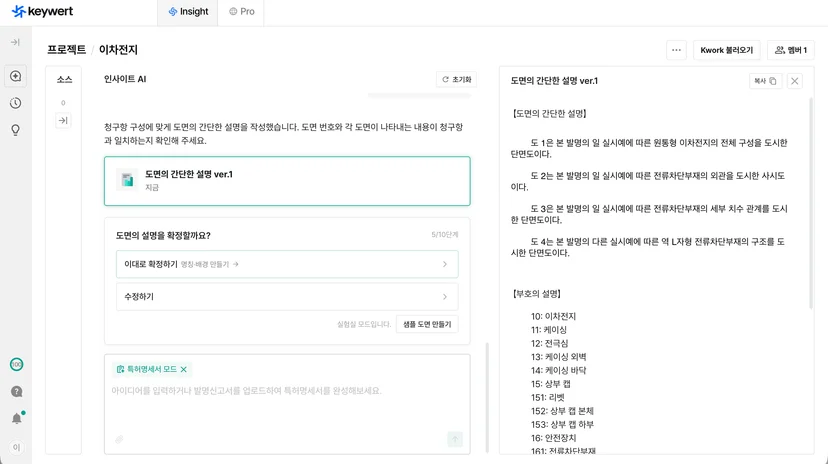Open the more options ellipsis button
Image resolution: width=828 pixels, height=464 pixels.
[676, 50]
